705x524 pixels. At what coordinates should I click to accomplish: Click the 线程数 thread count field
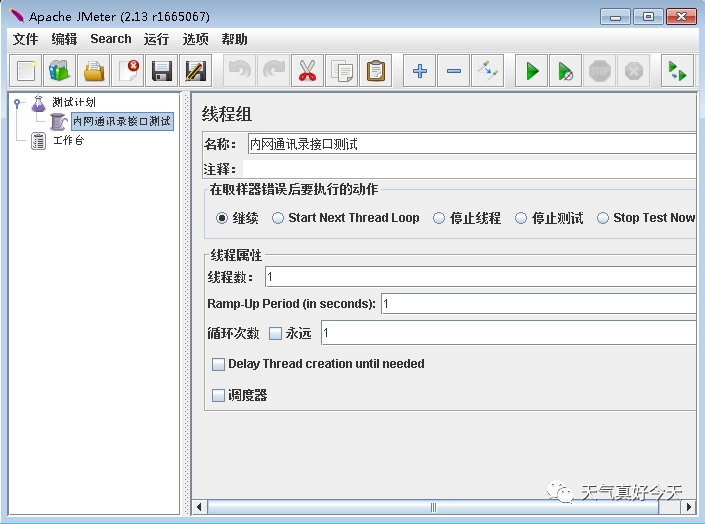click(481, 277)
